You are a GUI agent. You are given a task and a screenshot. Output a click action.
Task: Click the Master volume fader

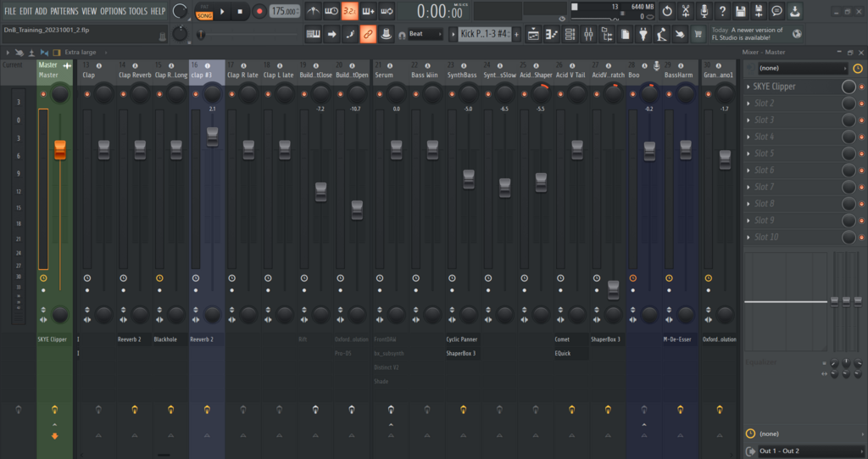tap(60, 149)
